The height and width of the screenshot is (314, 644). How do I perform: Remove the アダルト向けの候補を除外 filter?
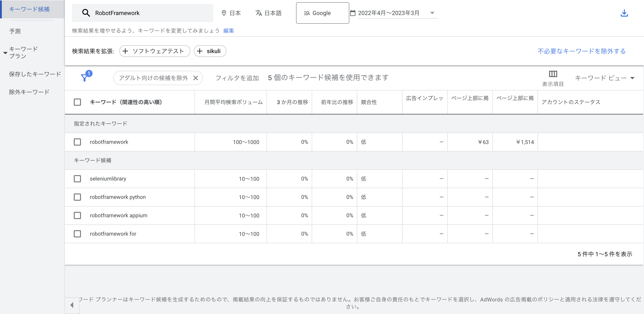196,78
